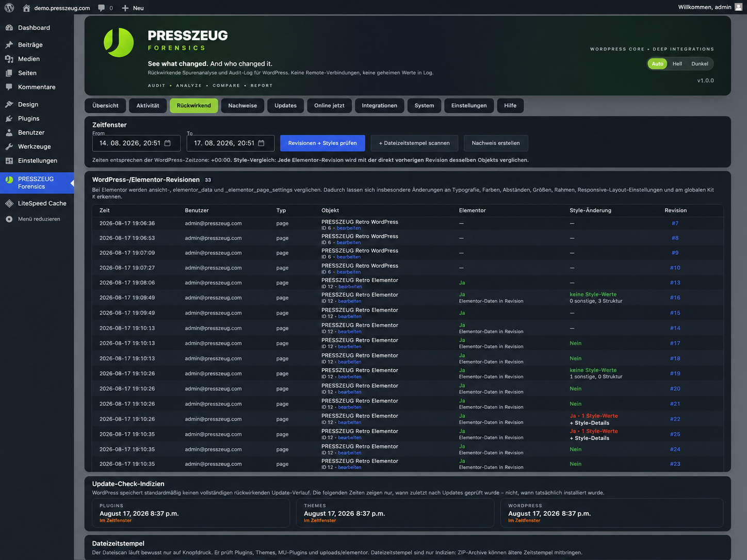Viewport: 747px width, 560px height.
Task: Click the WORDPRESS update-check card
Action: click(612, 513)
